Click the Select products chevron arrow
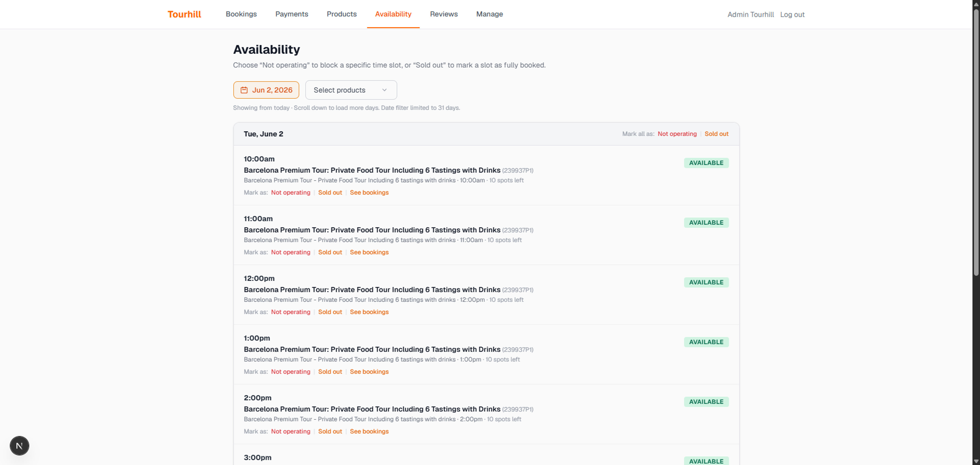 tap(384, 90)
